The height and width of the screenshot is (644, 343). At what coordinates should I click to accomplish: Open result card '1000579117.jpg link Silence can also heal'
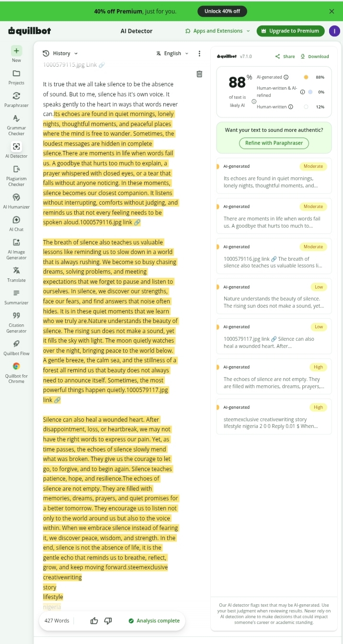click(274, 336)
